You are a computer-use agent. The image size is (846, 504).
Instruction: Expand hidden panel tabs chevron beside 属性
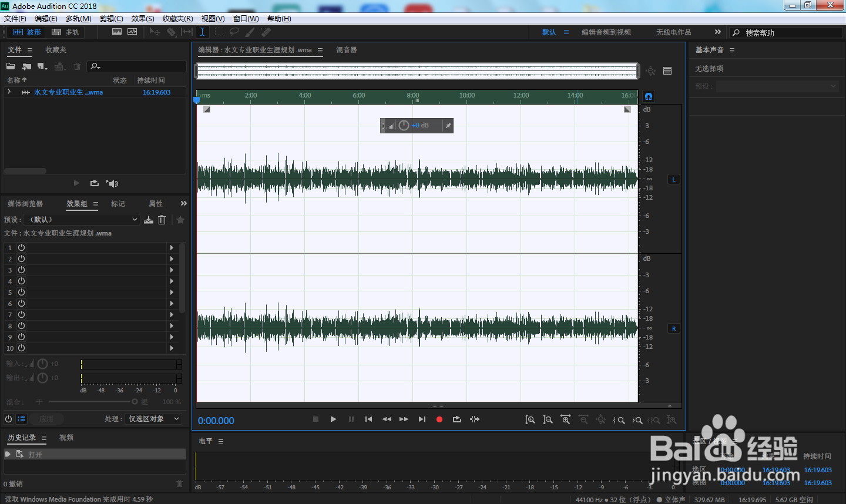point(184,203)
